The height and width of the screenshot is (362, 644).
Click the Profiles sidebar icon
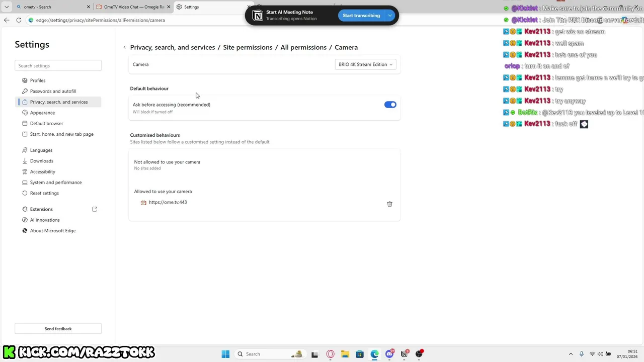[x=25, y=80]
